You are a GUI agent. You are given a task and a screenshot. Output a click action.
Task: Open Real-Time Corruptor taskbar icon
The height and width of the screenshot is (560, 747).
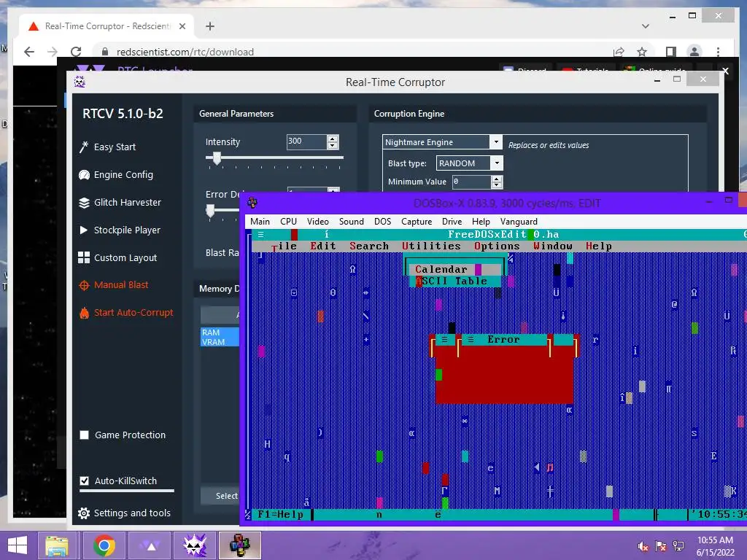194,545
